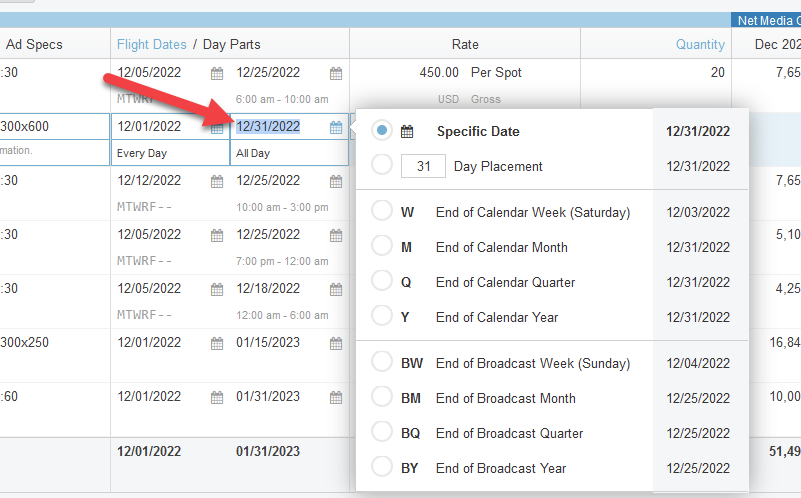Screen dimensions: 801x498
Task: Open calendar picker for 01/31/2023 end date
Action: (336, 397)
